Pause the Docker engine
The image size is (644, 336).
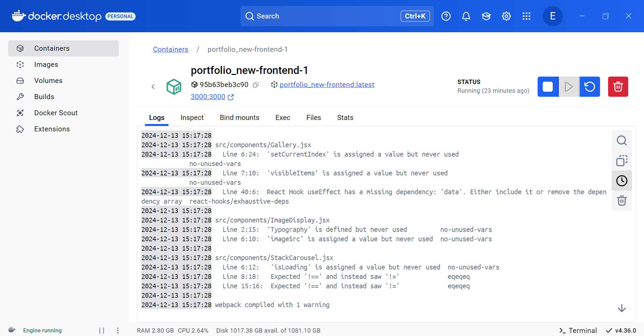coord(102,331)
